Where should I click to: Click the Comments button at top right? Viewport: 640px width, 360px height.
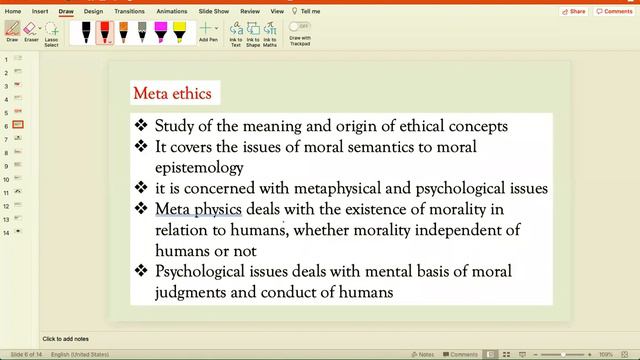[614, 11]
